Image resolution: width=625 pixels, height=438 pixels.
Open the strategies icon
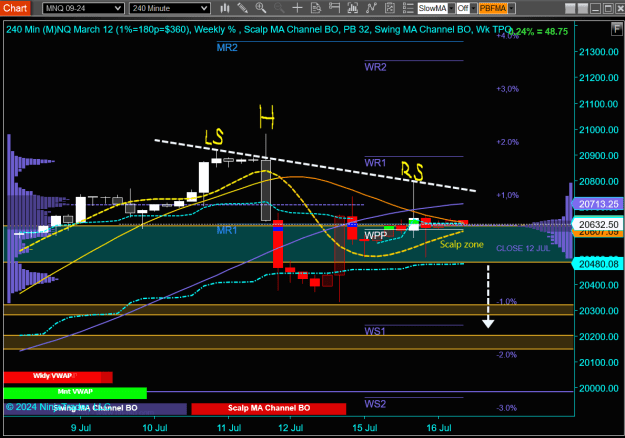coord(371,8)
